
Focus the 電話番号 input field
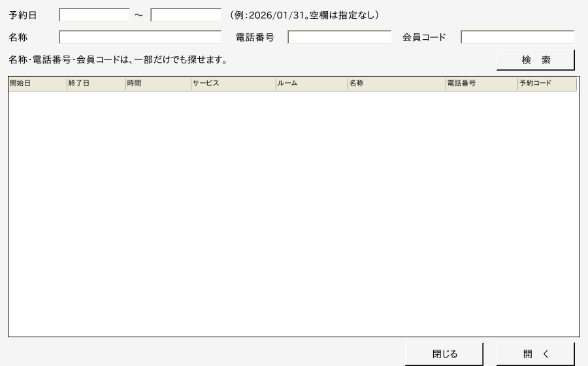[339, 37]
